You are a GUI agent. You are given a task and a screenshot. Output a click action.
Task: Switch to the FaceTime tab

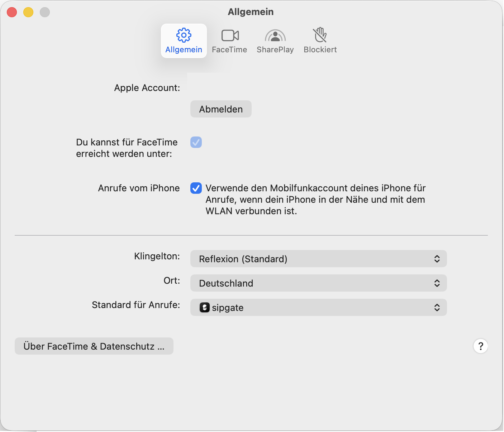(229, 40)
